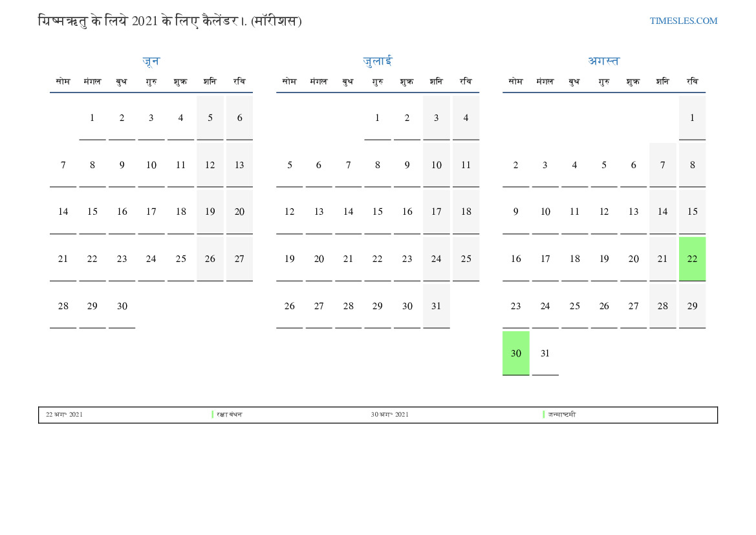The image size is (756, 535).
Task: Click the जून month heading
Action: pos(151,61)
